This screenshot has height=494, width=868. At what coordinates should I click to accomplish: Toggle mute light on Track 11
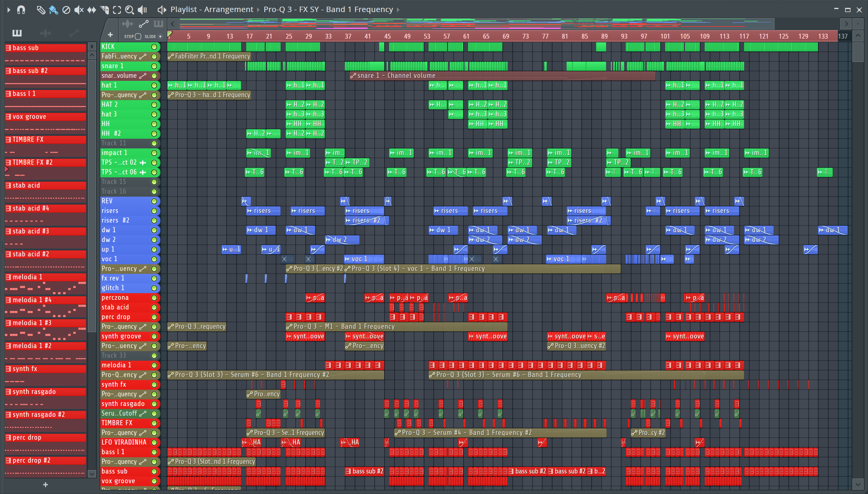(154, 143)
